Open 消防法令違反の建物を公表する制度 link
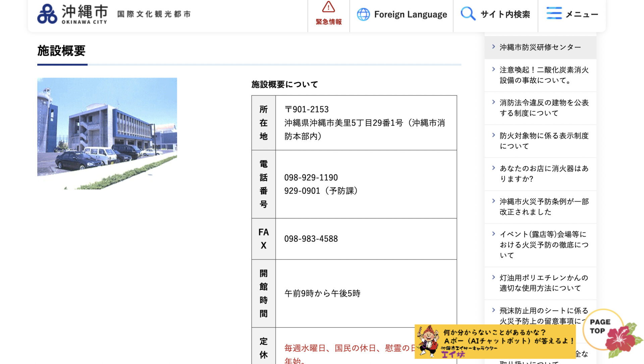This screenshot has height=364, width=644. (544, 108)
